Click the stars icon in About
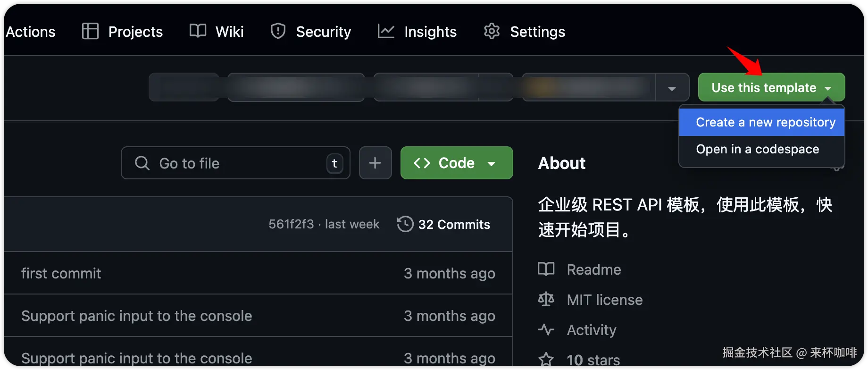Viewport: 868px width, 370px height. click(546, 360)
